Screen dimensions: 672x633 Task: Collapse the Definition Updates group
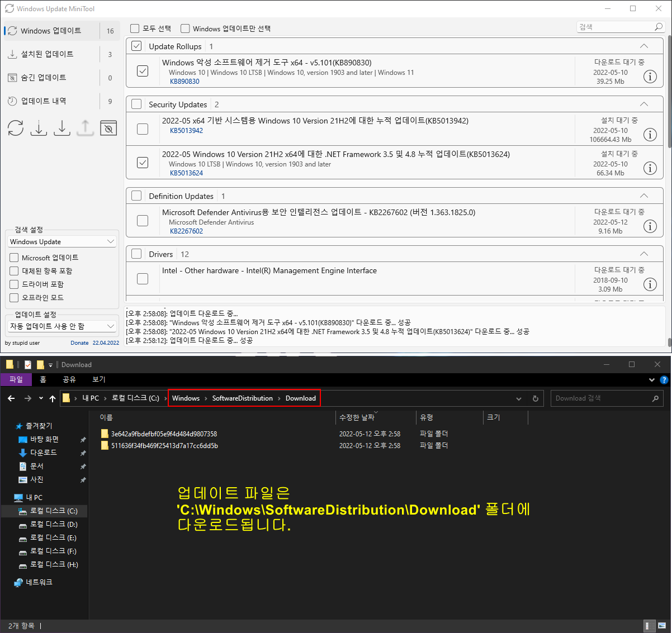click(644, 196)
